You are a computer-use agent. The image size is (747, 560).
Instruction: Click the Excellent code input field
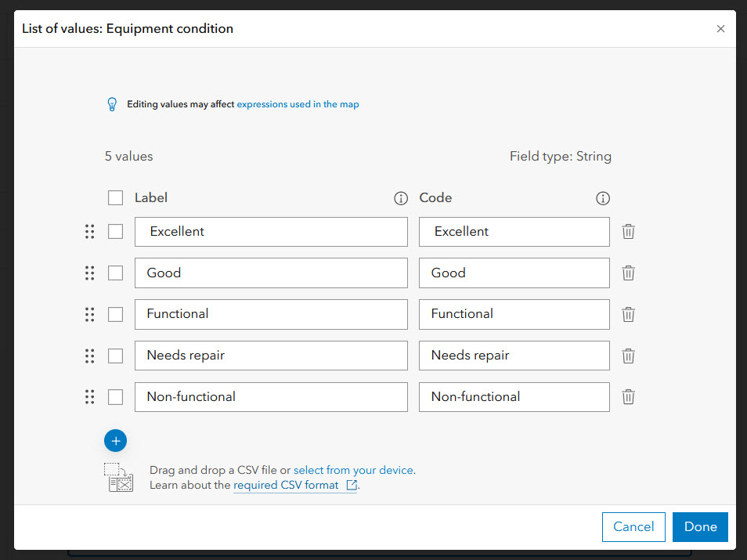click(x=514, y=232)
